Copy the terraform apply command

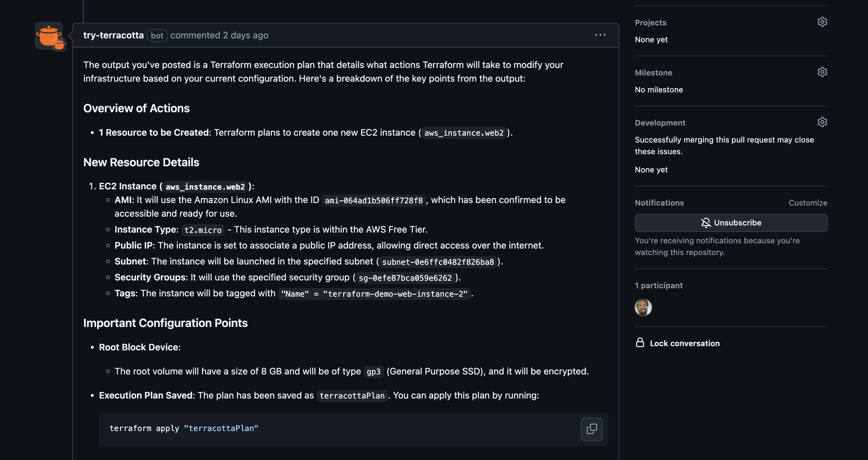coord(591,429)
